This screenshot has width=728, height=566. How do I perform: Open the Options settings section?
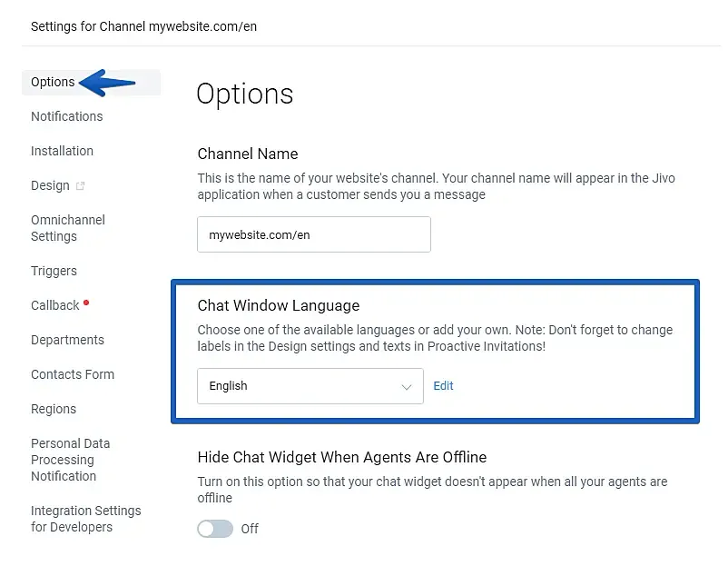(53, 82)
